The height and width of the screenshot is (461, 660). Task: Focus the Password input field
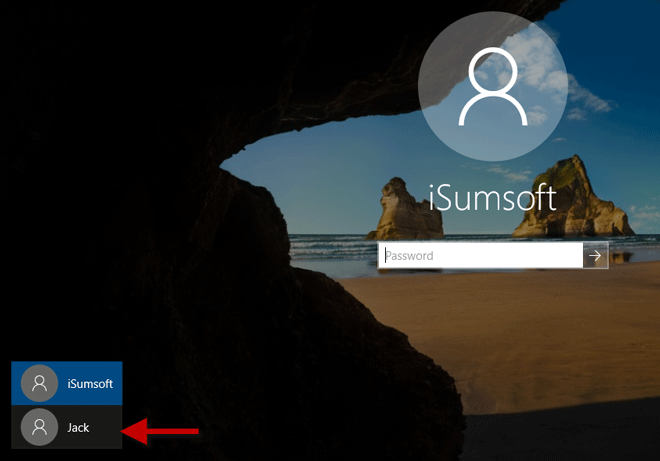[480, 255]
